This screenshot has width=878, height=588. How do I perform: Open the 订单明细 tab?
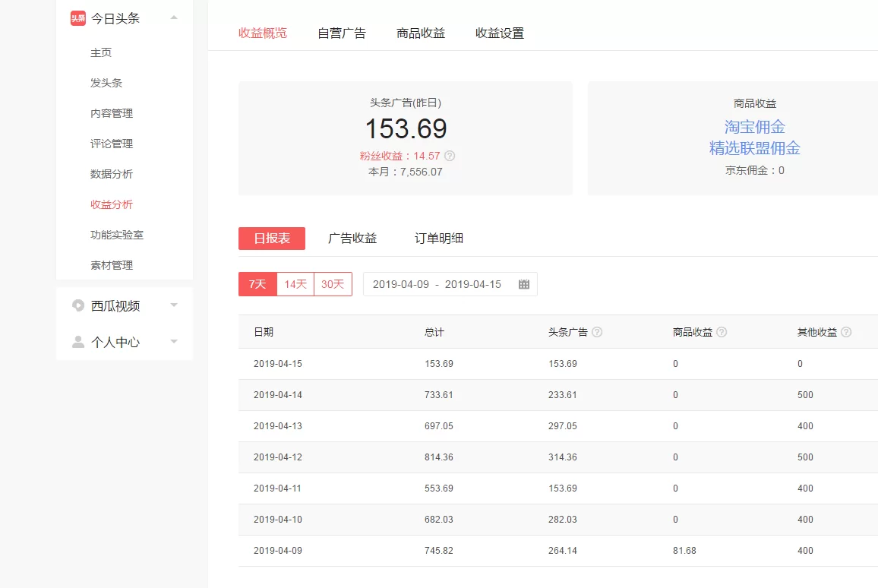tap(438, 238)
